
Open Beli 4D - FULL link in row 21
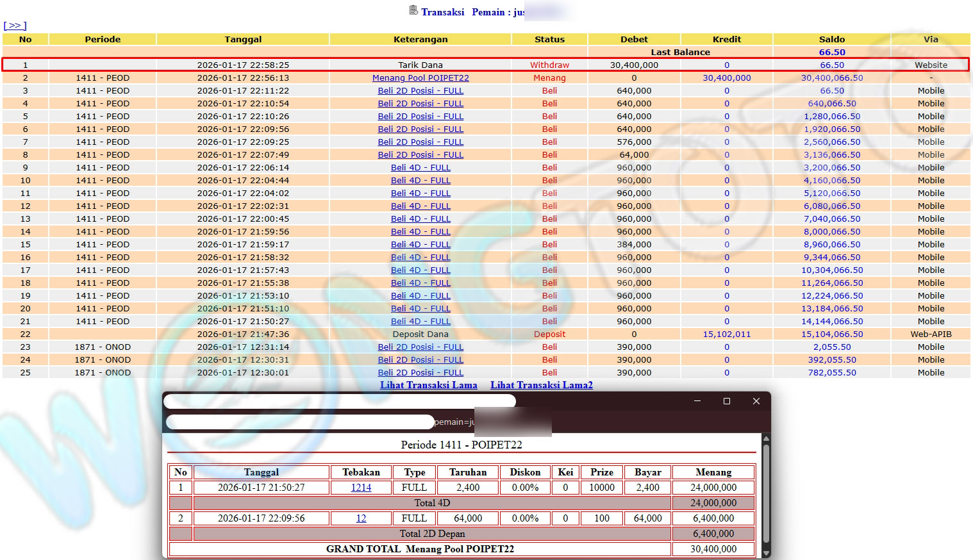[x=420, y=321]
